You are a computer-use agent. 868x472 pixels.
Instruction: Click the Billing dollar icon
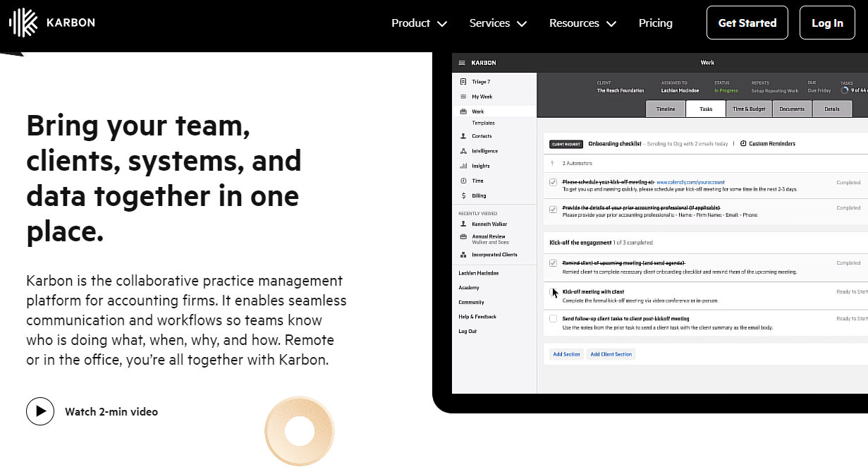(x=463, y=195)
